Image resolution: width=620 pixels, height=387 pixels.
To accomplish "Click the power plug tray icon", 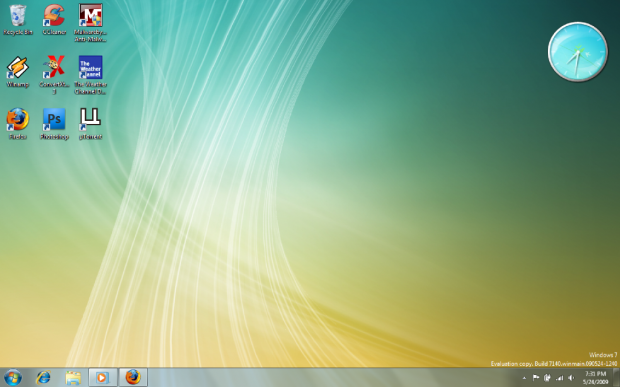I will (547, 378).
